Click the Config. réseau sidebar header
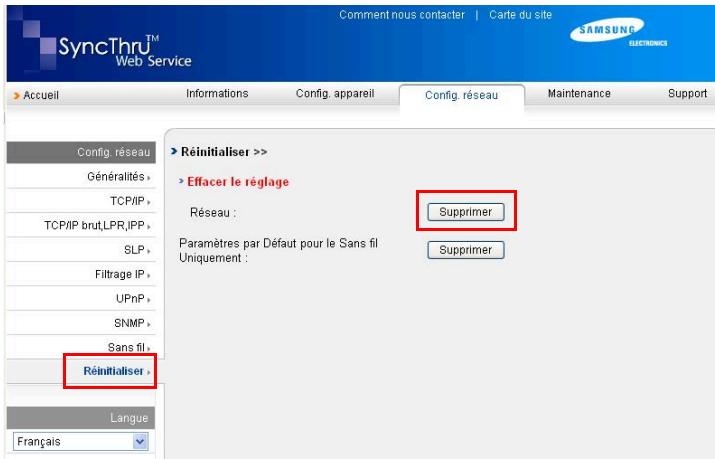 coord(81,152)
